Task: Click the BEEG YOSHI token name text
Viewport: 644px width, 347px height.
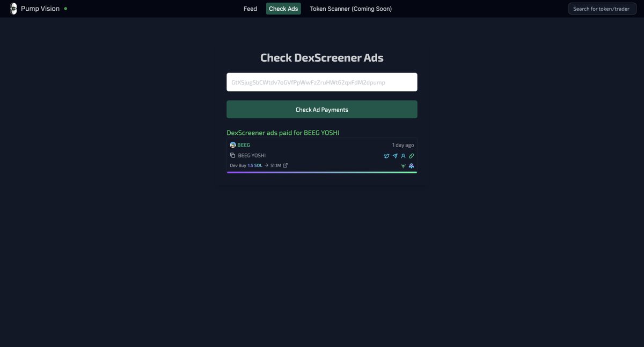Action: tap(252, 156)
